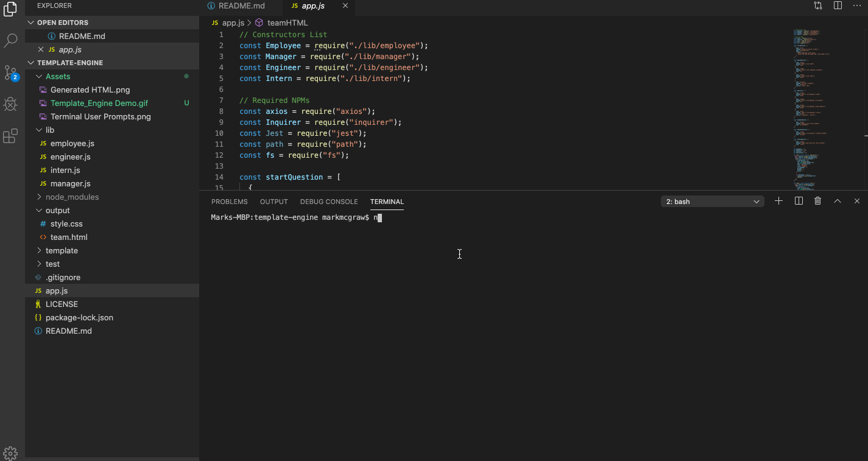The width and height of the screenshot is (868, 461).
Task: Switch to the OUTPUT panel tab
Action: [x=274, y=202]
